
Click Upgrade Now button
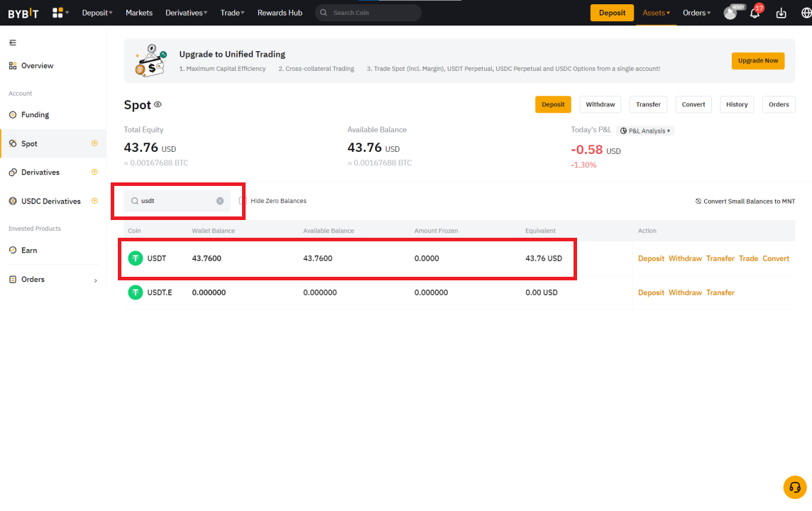(x=757, y=60)
